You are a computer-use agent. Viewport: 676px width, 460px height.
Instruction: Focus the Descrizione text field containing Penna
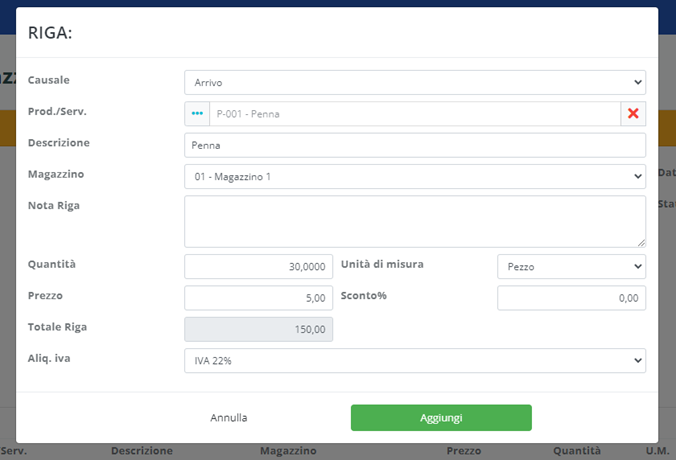(x=414, y=145)
